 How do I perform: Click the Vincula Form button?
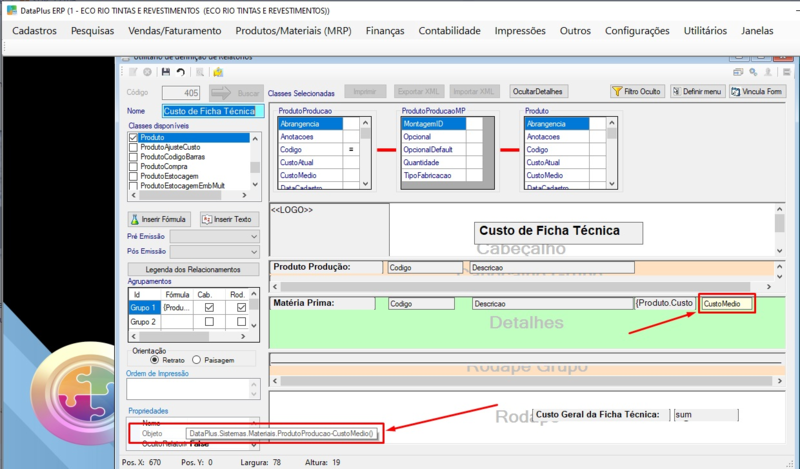pyautogui.click(x=757, y=91)
